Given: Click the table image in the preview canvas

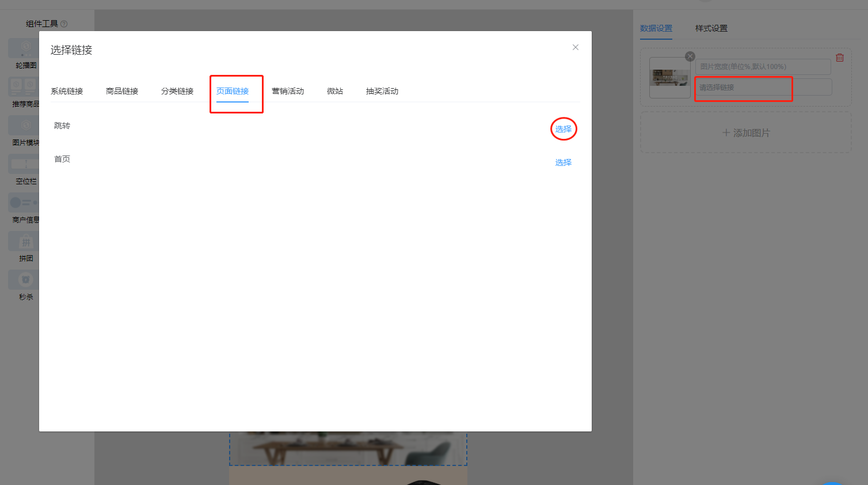Looking at the screenshot, I should click(348, 448).
